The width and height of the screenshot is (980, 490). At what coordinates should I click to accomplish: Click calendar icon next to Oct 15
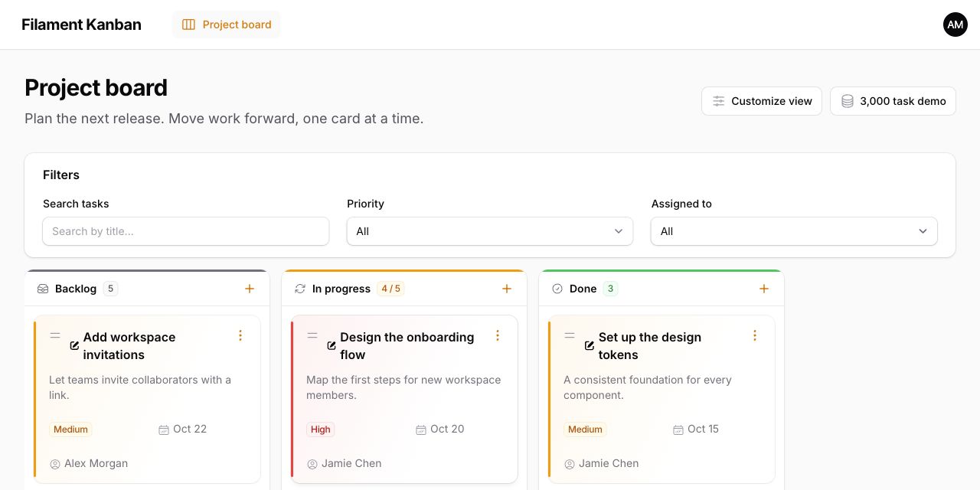point(678,430)
